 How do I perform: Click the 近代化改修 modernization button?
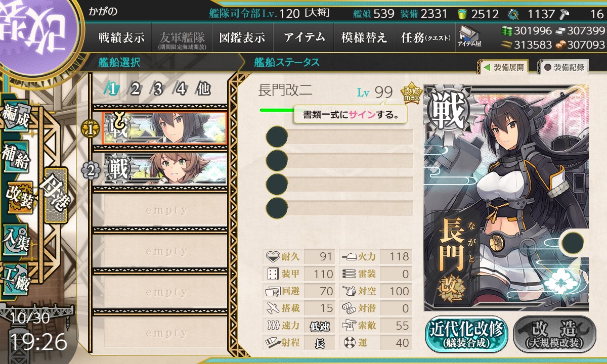[466, 334]
